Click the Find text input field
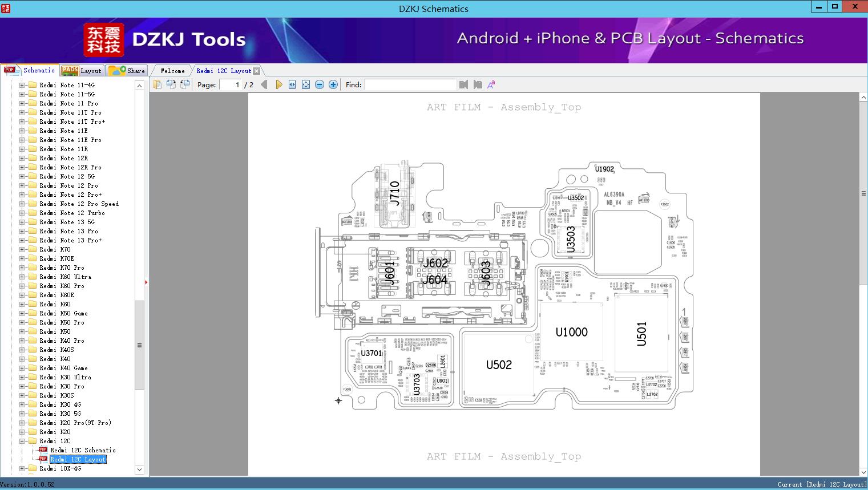This screenshot has height=490, width=868. tap(410, 84)
